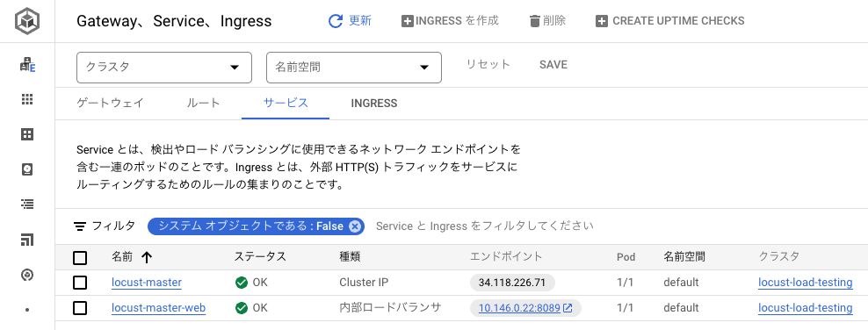Tick the locust-master row checkbox
The height and width of the screenshot is (330, 868).
pos(80,283)
